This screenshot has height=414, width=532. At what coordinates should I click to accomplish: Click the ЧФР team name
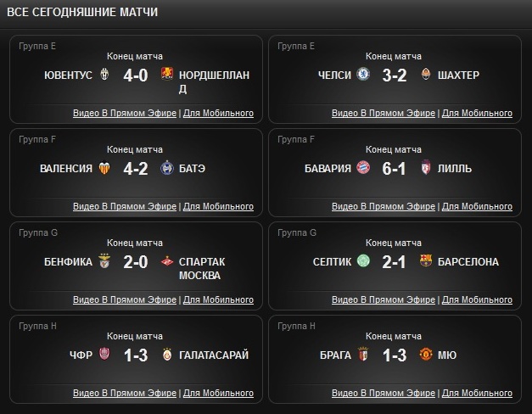[81, 355]
